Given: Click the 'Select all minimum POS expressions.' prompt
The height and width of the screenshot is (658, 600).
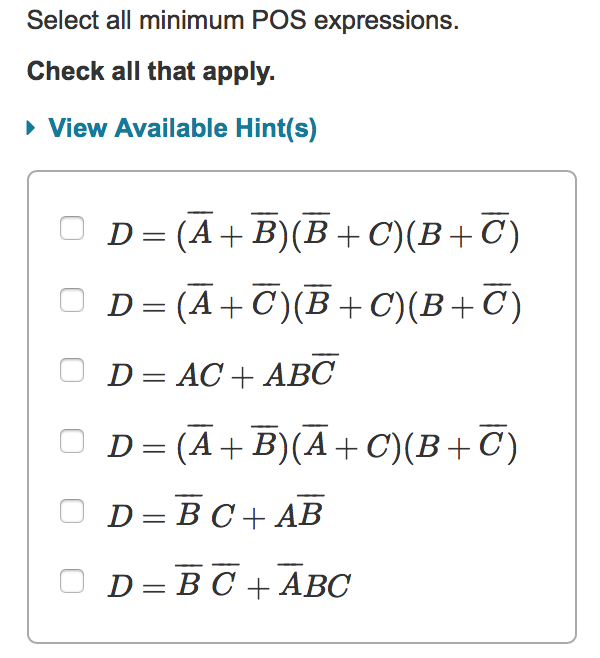Looking at the screenshot, I should point(243,20).
